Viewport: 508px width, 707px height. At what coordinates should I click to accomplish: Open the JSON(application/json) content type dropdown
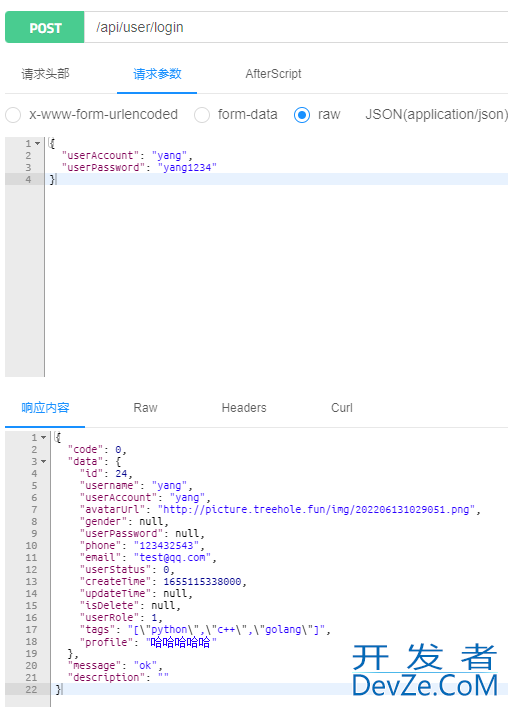436,115
